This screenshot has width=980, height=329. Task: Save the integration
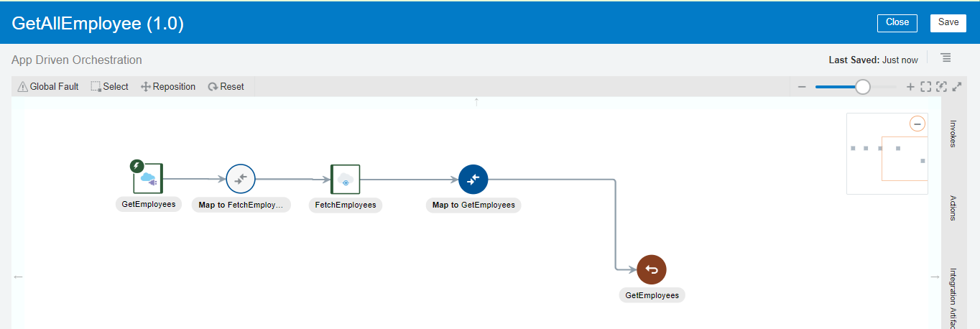click(x=948, y=23)
